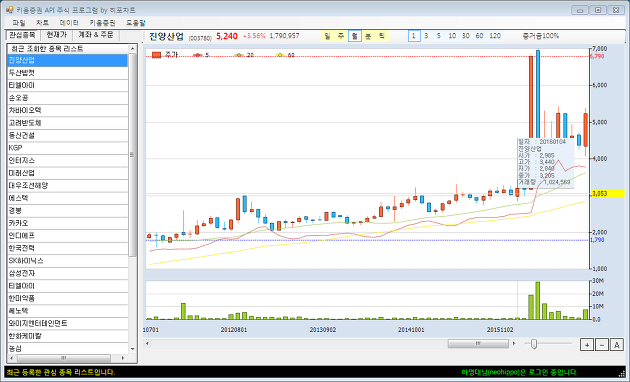Image resolution: width=630 pixels, height=382 pixels.
Task: Select the 분 minute chart period
Action: coord(368,36)
